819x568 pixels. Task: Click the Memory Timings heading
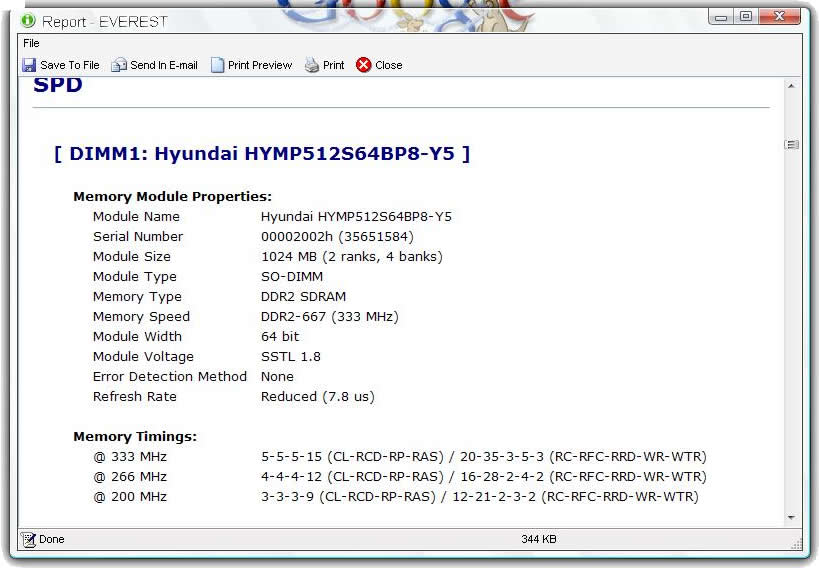pos(135,437)
